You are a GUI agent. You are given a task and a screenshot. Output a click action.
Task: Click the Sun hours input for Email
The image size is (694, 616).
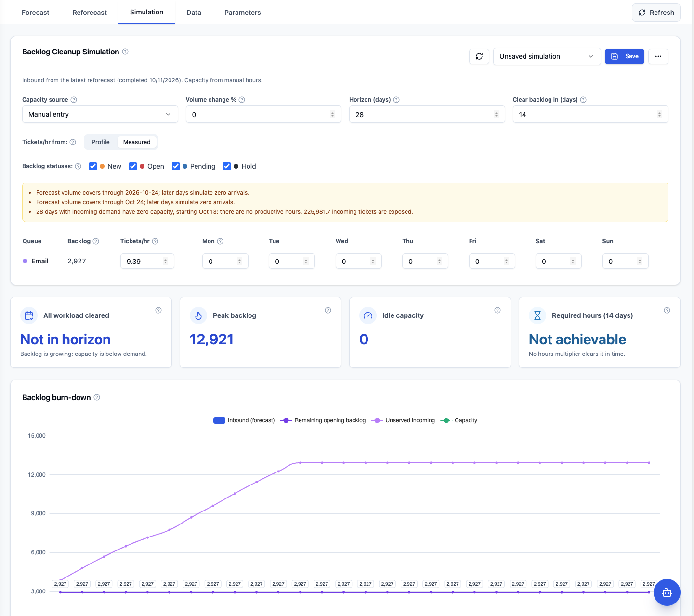click(626, 261)
